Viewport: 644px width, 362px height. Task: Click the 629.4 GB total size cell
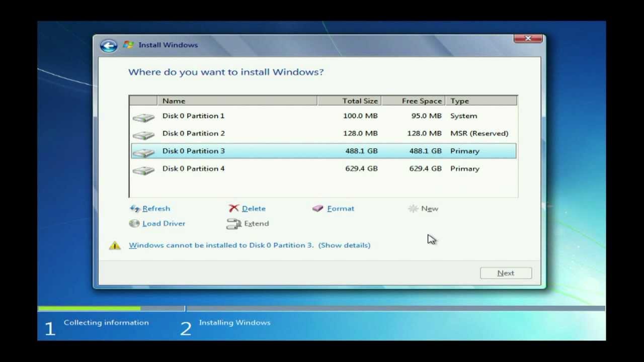[x=361, y=168]
